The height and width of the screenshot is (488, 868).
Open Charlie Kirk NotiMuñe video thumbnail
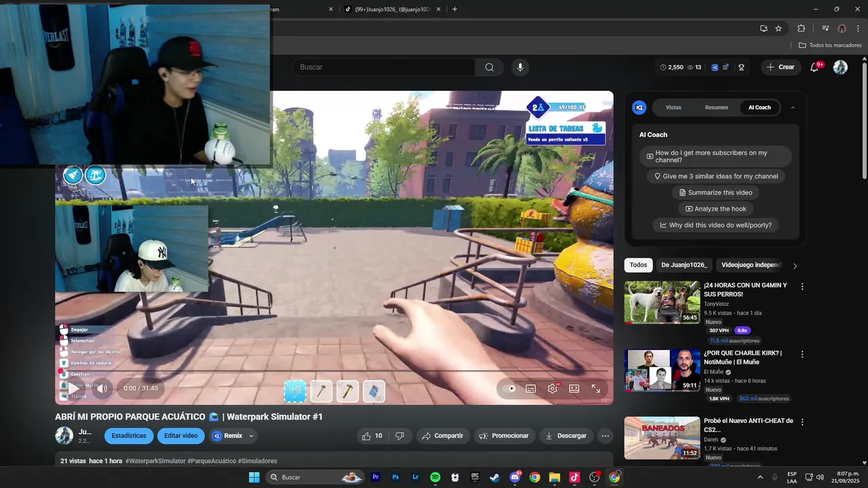point(662,370)
